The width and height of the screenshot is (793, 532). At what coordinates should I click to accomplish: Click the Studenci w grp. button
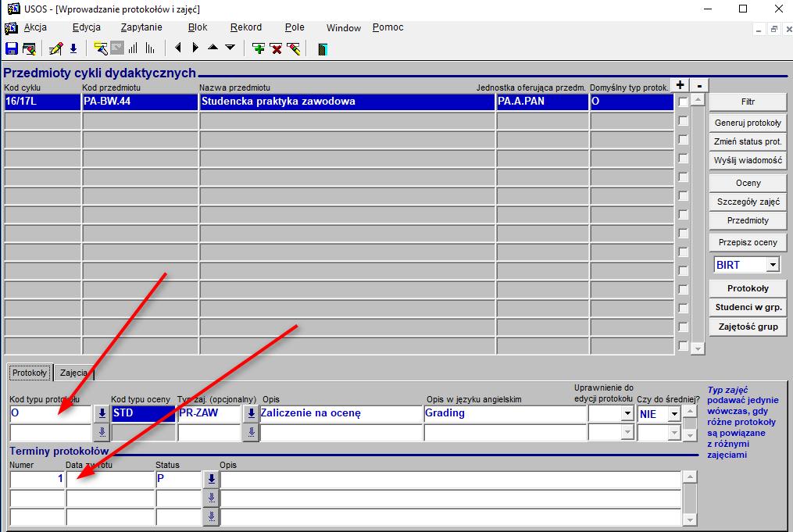(748, 308)
